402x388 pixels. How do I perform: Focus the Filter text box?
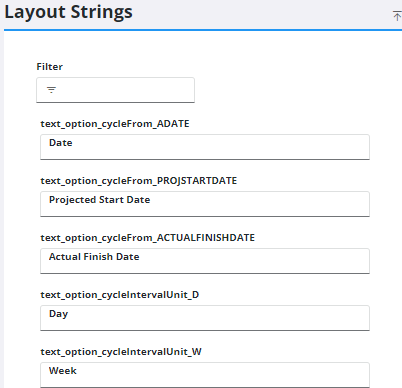pyautogui.click(x=115, y=90)
